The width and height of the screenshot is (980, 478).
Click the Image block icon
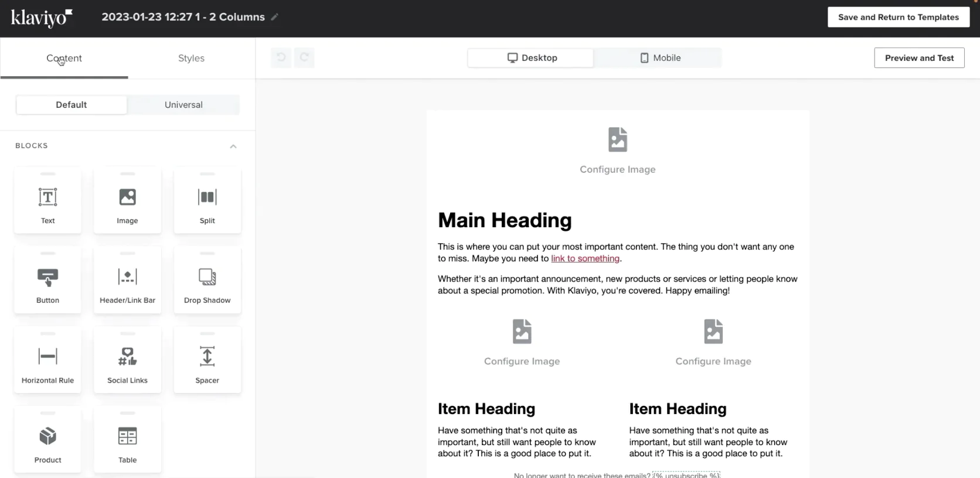coord(127,197)
